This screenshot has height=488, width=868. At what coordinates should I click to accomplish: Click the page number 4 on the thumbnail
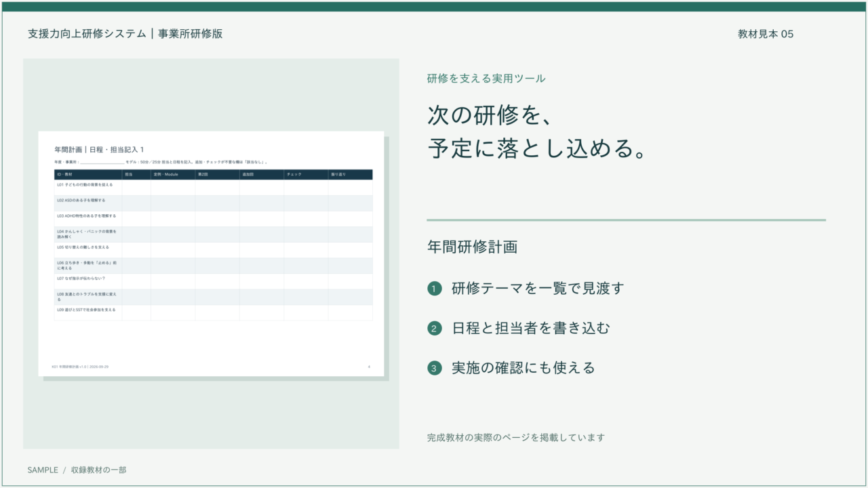369,367
